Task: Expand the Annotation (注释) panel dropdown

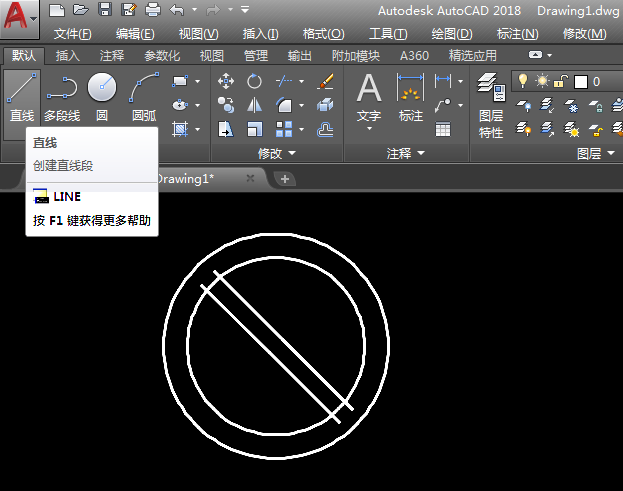Action: point(406,153)
